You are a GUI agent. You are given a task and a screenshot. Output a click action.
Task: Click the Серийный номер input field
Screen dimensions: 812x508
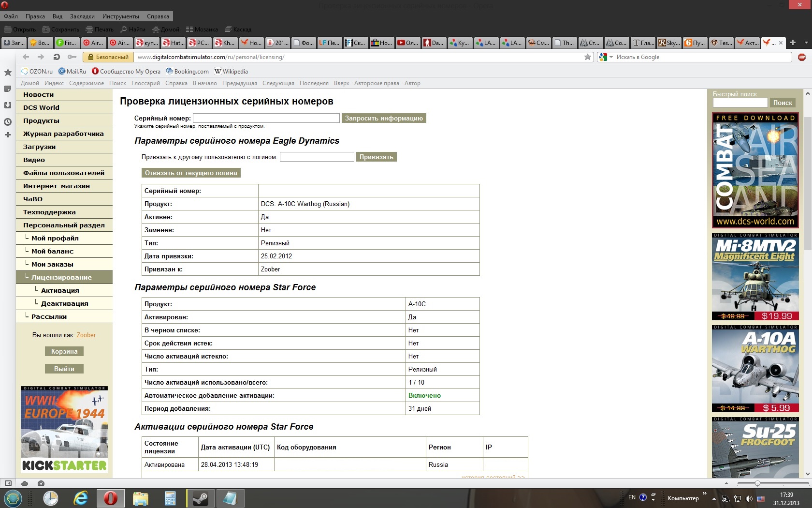(266, 118)
